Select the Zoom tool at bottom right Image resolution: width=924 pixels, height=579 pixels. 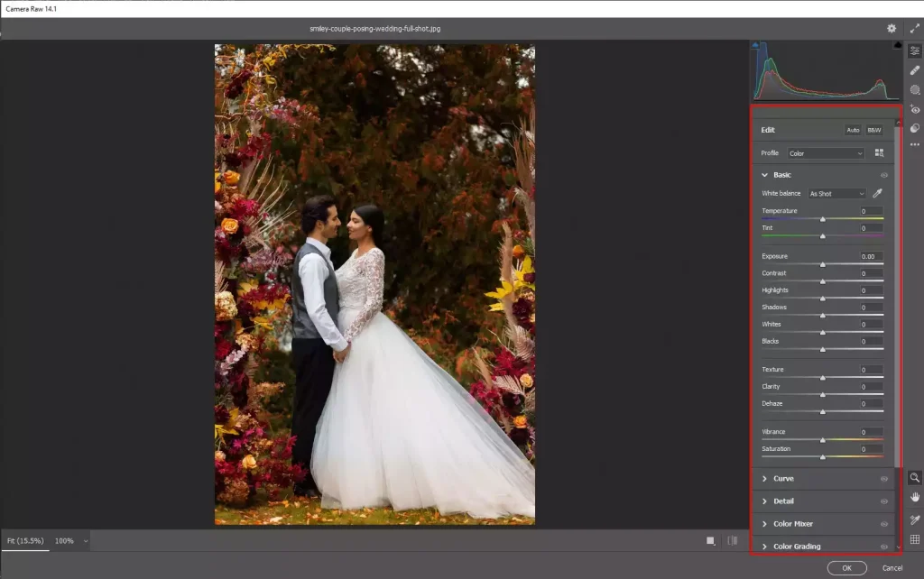coord(915,478)
